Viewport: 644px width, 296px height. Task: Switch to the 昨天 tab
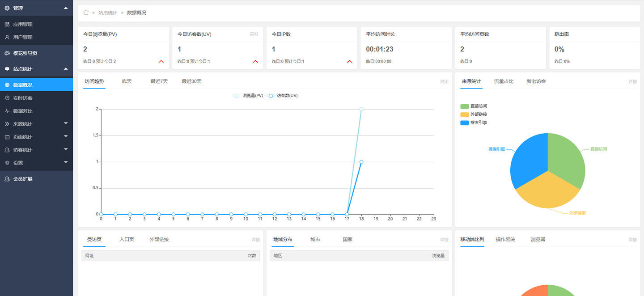[127, 81]
